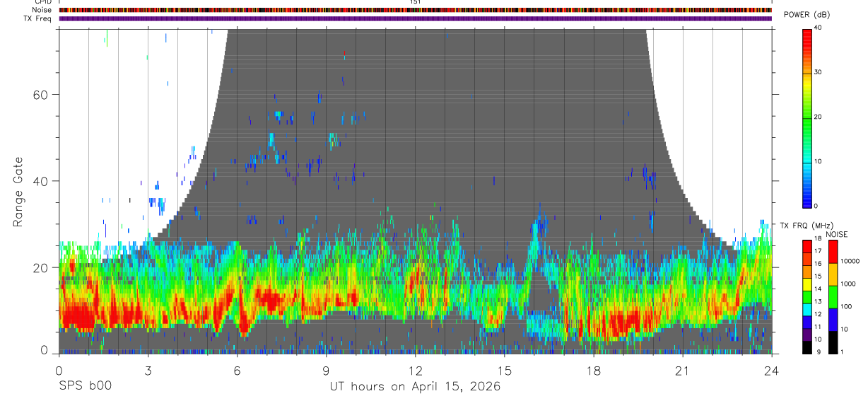Click the POWER (dB) color bar

click(807, 117)
